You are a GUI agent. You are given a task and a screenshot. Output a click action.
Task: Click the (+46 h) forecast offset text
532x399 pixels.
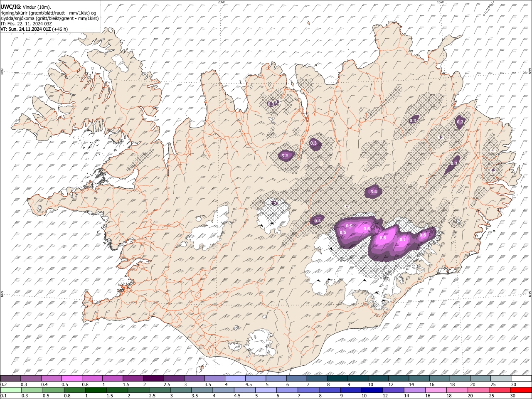(60, 29)
